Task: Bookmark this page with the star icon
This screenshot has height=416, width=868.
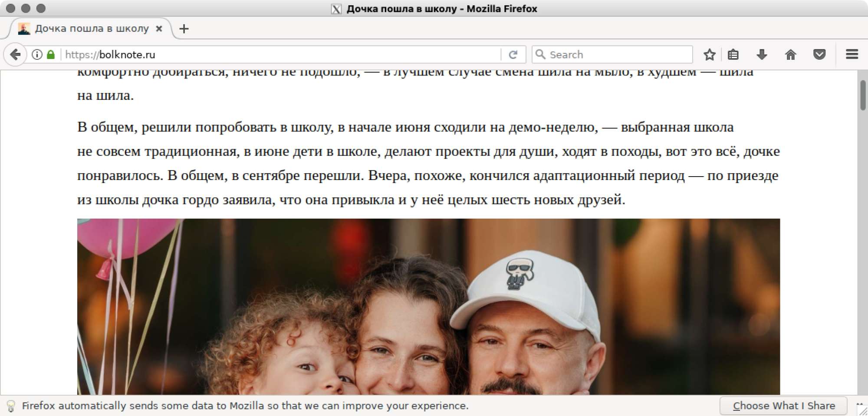Action: coord(710,55)
